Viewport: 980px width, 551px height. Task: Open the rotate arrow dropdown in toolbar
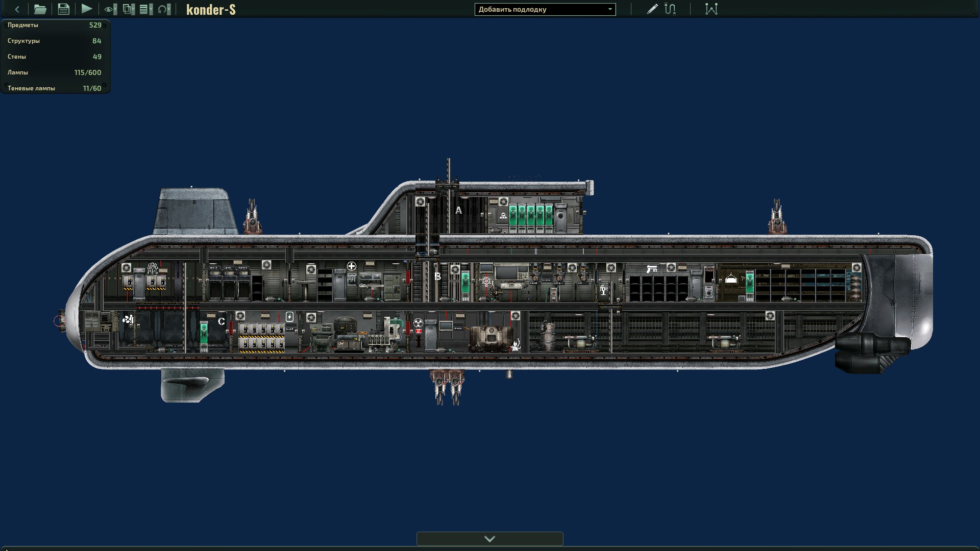click(164, 9)
